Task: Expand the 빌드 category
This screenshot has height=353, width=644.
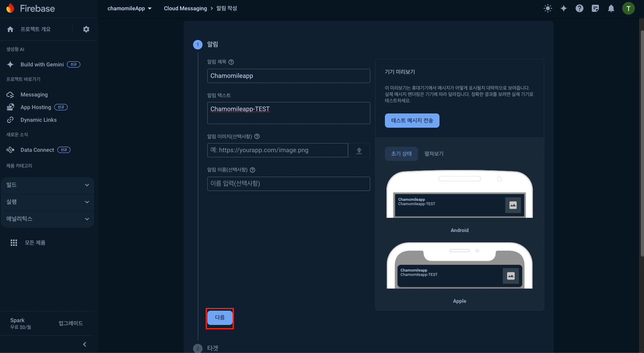Action: (47, 185)
